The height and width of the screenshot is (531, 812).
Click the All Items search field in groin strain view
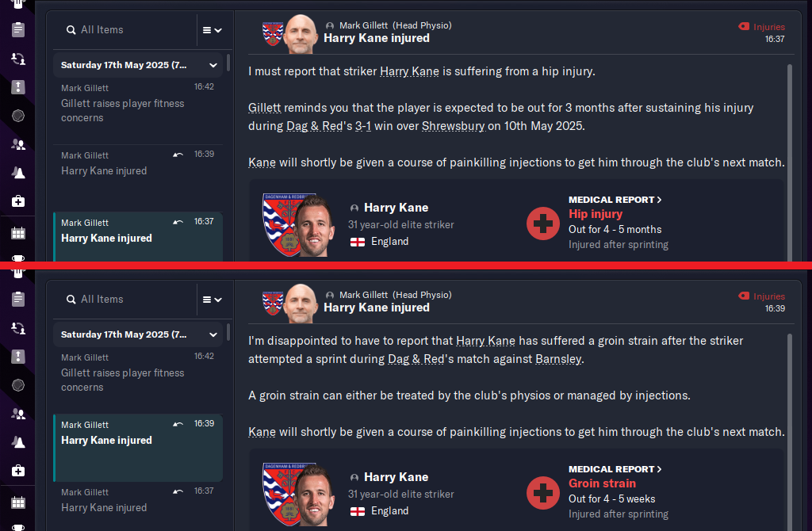pos(127,300)
